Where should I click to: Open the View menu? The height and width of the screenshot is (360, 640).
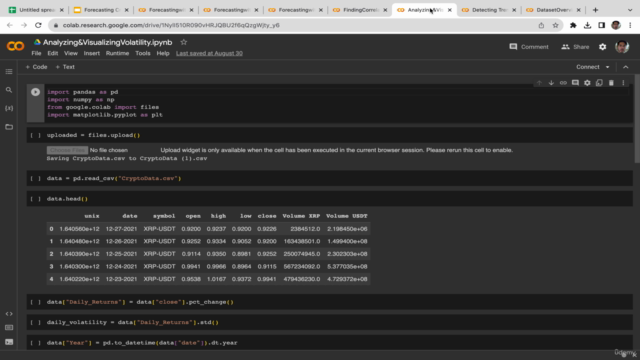71,53
